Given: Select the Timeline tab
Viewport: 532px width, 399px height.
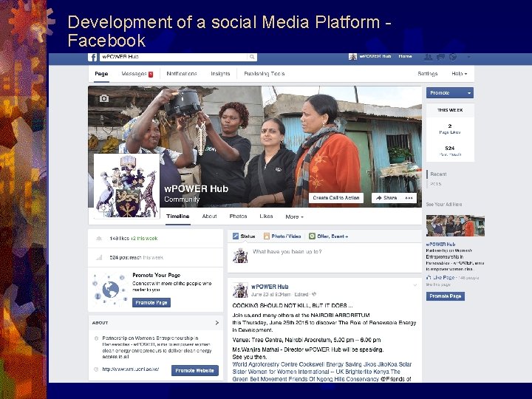Looking at the screenshot, I should pos(178,216).
